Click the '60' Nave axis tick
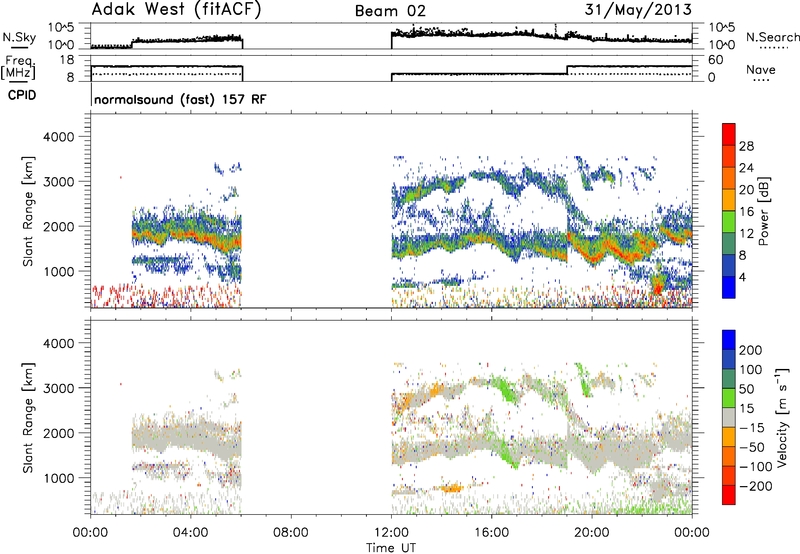Image resolution: width=800 pixels, height=554 pixels. tap(716, 60)
